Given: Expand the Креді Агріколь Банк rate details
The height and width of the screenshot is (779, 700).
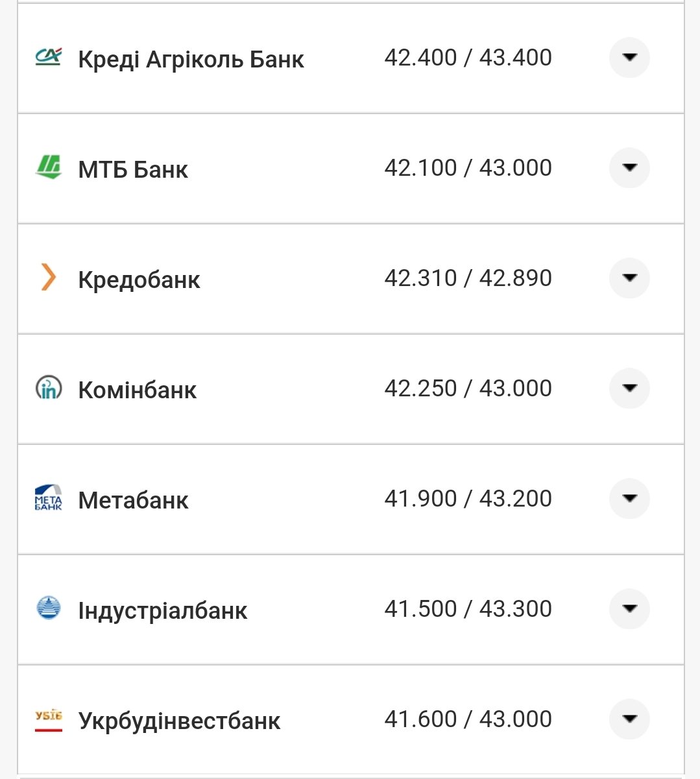Looking at the screenshot, I should click(629, 58).
